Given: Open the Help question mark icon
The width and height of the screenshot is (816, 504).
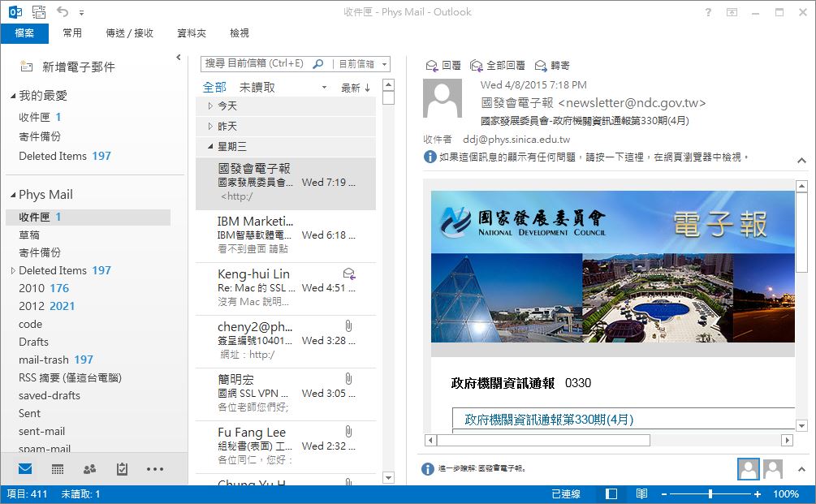Looking at the screenshot, I should 708,12.
